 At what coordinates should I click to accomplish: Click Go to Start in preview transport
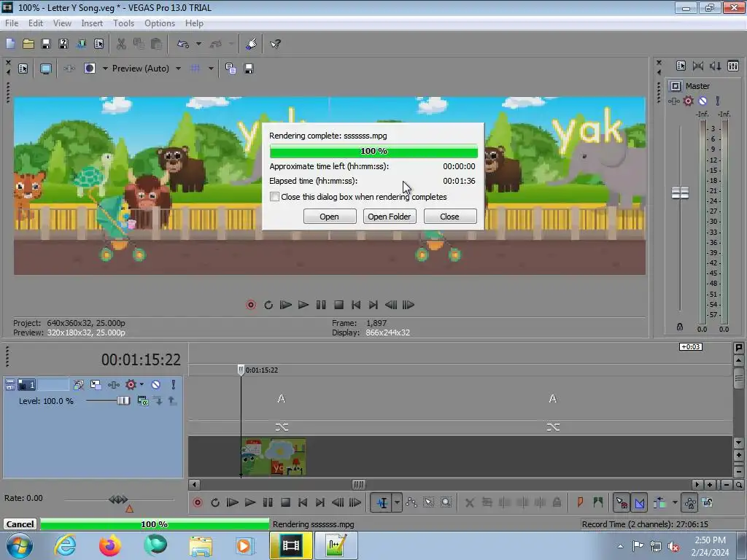pyautogui.click(x=356, y=305)
